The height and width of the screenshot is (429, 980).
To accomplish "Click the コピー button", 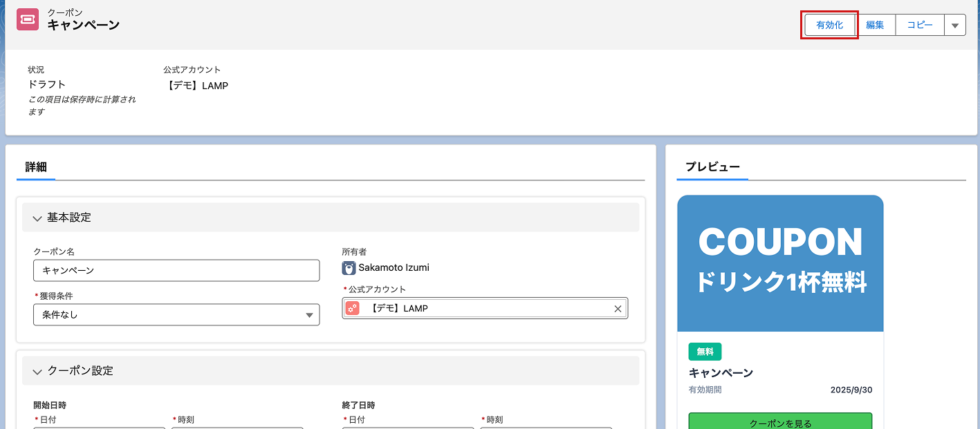I will pos(919,25).
